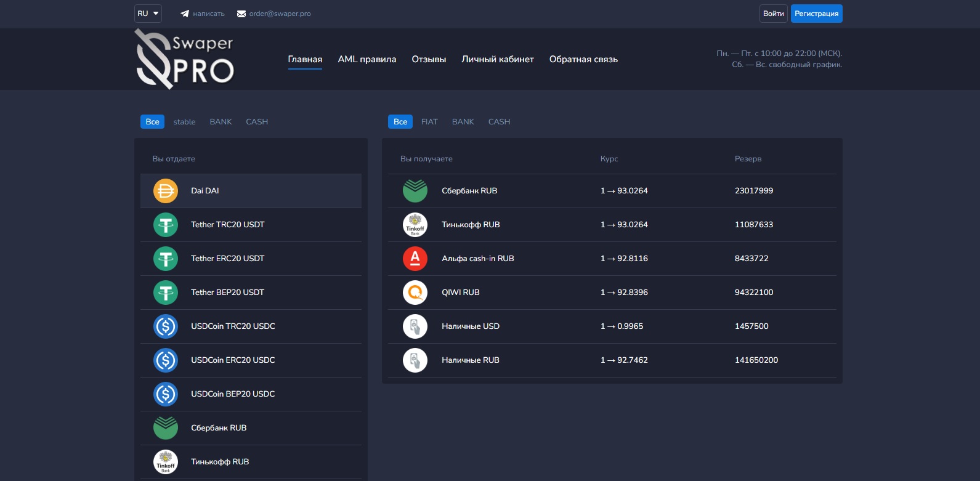Choose QIWI RUB label
This screenshot has width=980, height=481.
[461, 293]
